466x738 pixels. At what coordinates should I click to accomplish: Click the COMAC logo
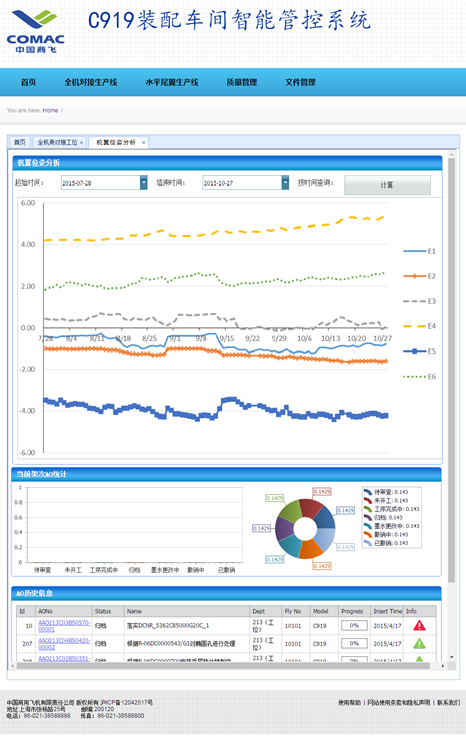point(35,32)
